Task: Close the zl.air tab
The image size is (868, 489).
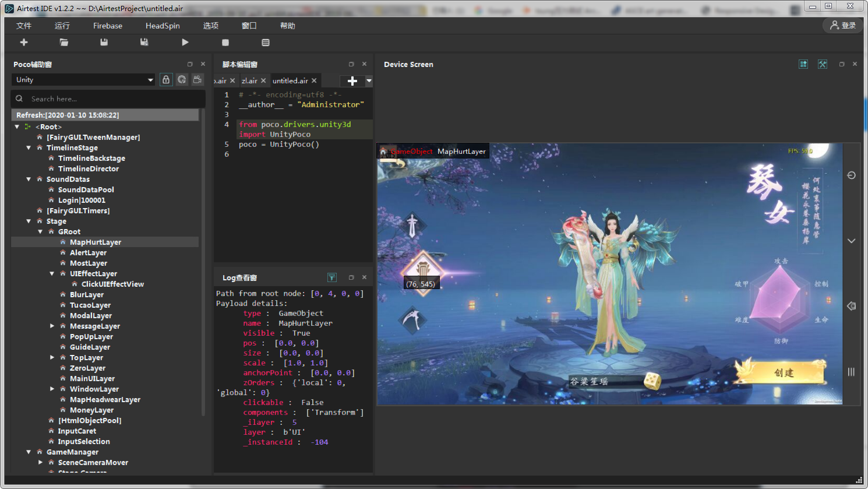Action: click(263, 81)
